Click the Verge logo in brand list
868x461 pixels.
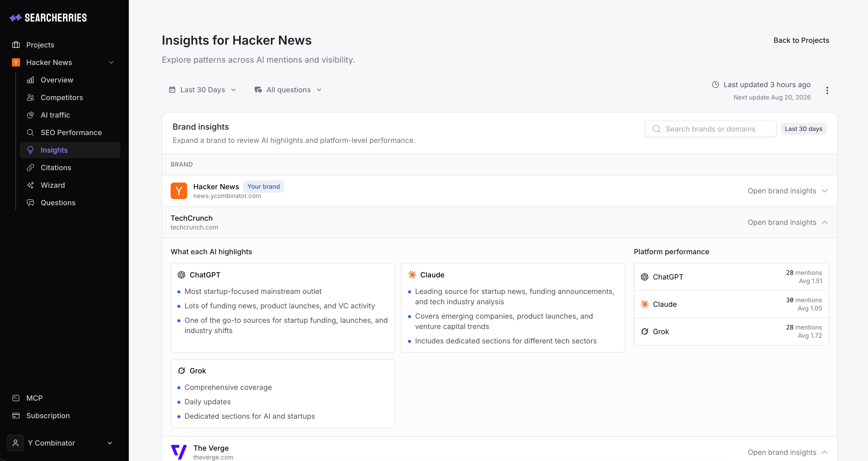pos(179,452)
